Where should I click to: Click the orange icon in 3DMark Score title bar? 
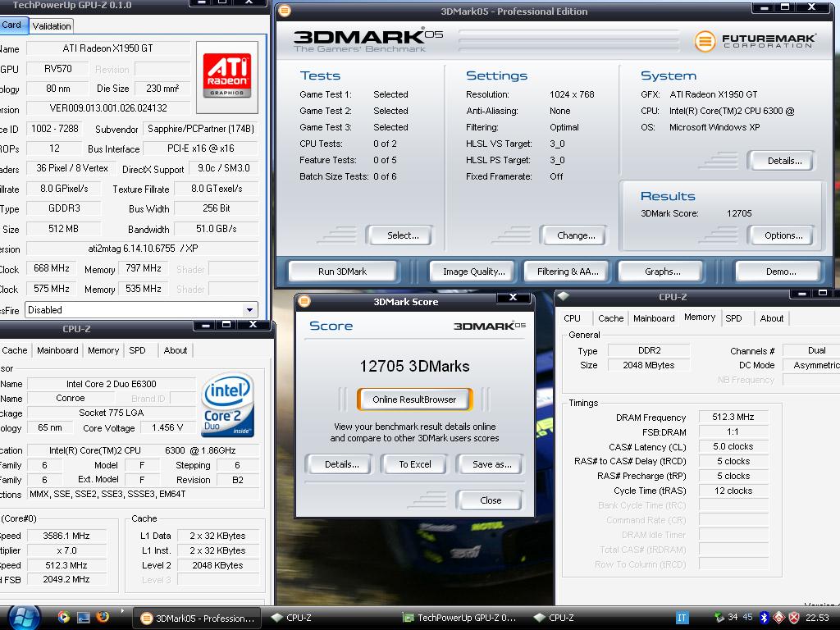coord(304,301)
